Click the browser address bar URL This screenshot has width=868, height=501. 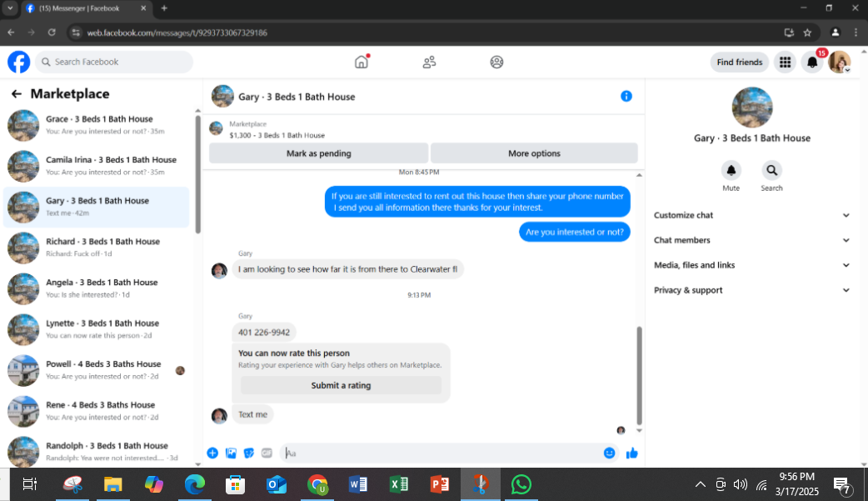click(x=177, y=33)
